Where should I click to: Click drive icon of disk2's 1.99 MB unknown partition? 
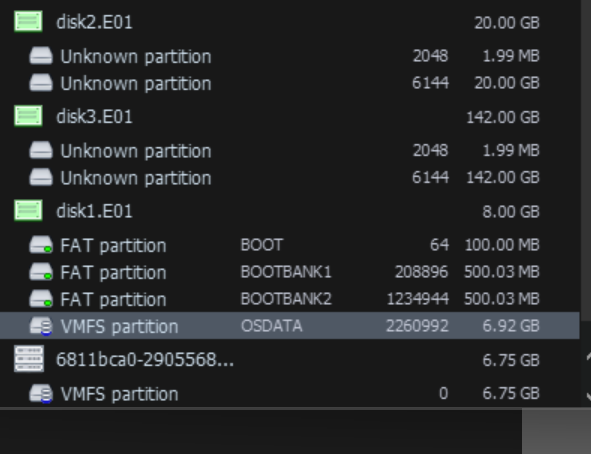point(41,56)
